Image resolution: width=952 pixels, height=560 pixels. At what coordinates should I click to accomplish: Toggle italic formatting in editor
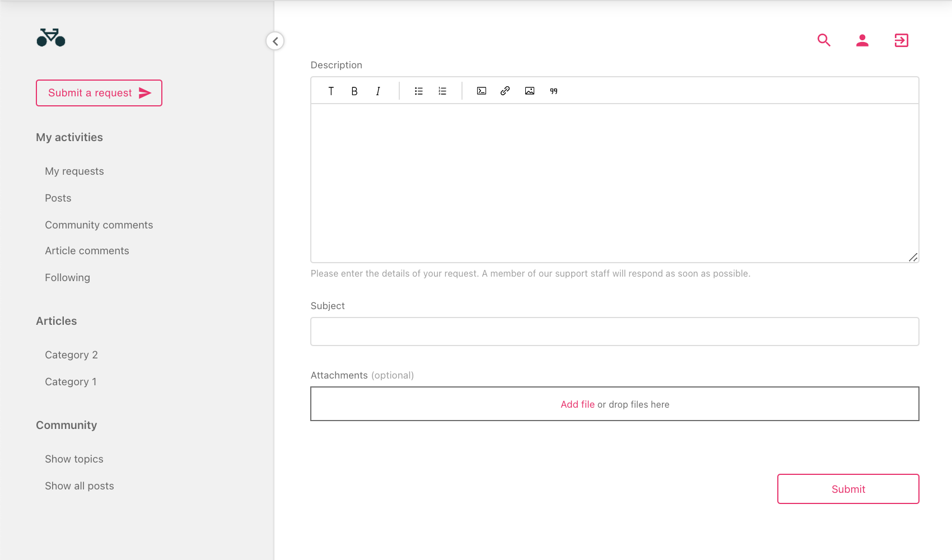tap(378, 91)
